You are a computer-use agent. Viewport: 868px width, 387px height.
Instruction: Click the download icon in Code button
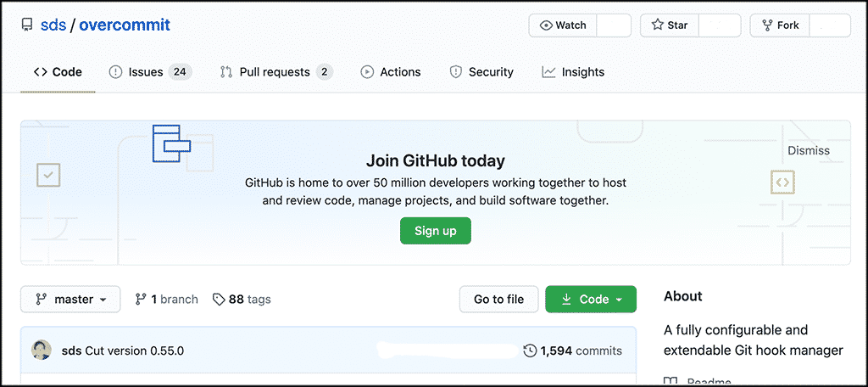[x=566, y=300]
